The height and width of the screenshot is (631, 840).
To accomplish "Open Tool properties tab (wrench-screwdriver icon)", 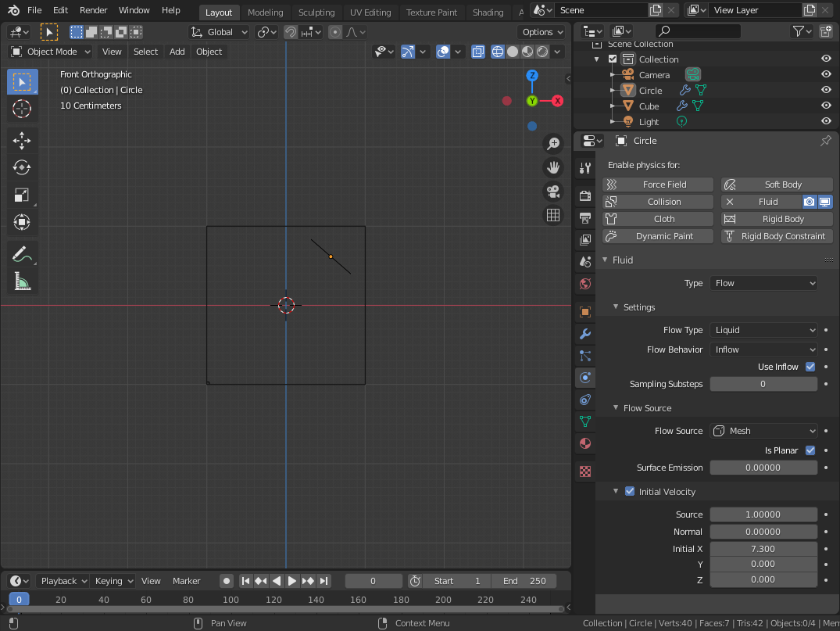I will click(x=585, y=168).
